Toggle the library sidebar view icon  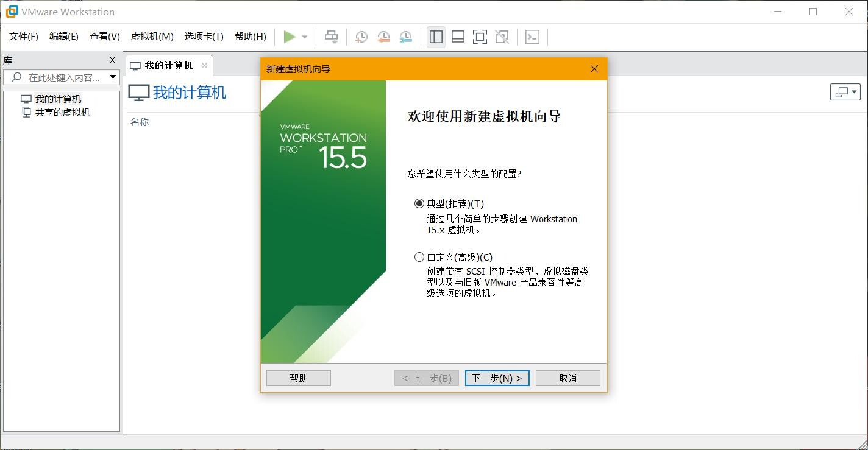[x=436, y=37]
